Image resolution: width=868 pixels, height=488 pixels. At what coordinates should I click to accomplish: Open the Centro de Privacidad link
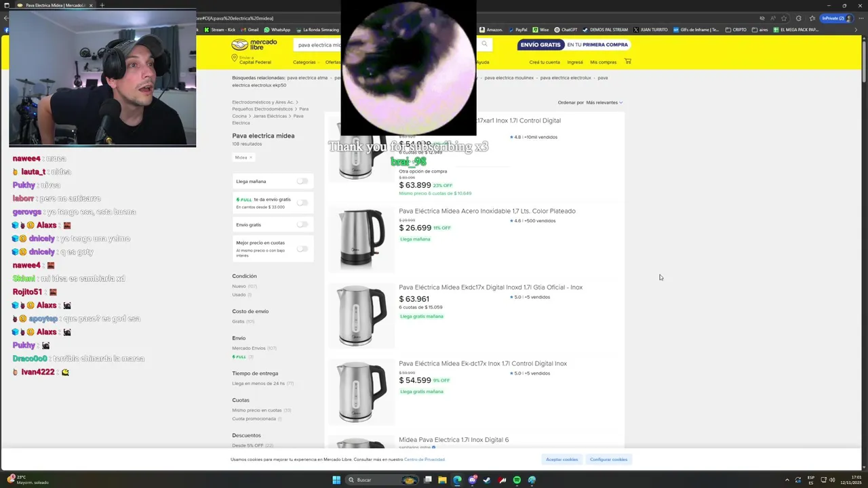click(425, 460)
